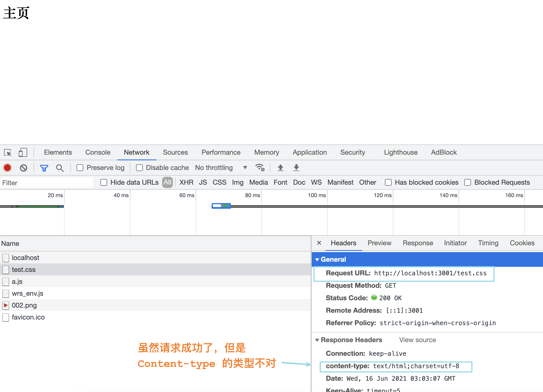
Task: Filter requests by CSS
Action: click(x=219, y=182)
